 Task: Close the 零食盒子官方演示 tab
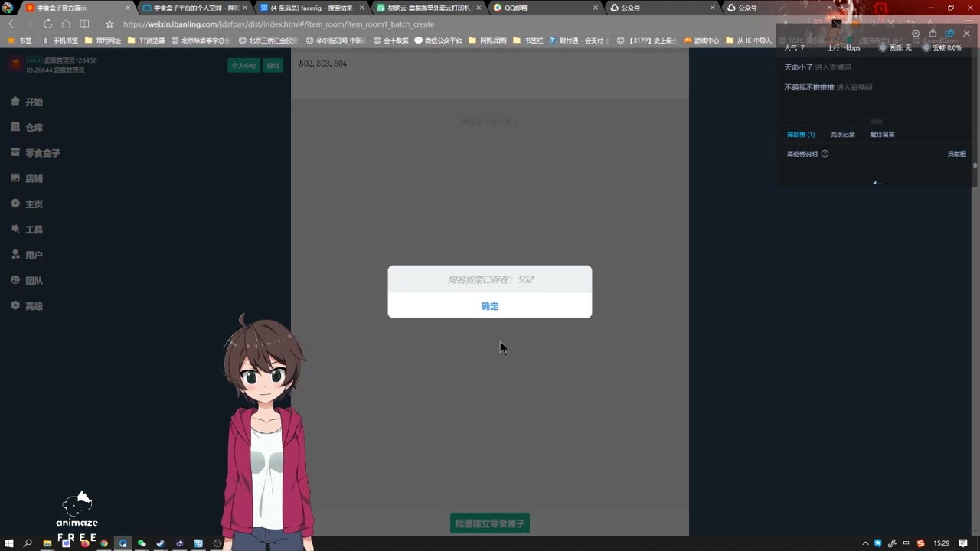point(128,8)
